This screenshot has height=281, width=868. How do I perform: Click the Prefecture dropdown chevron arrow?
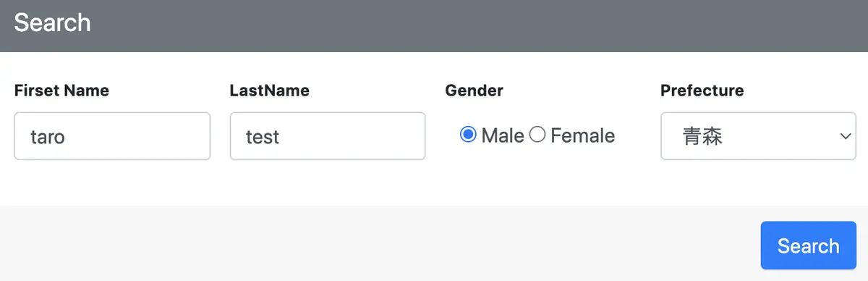click(x=844, y=136)
